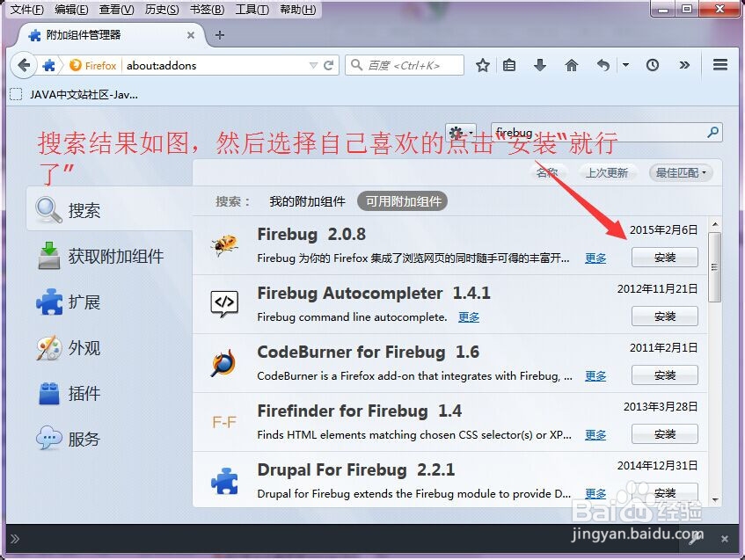Image resolution: width=745 pixels, height=560 pixels.
Task: Select the Firebug 2.0.8 title
Action: pyautogui.click(x=311, y=234)
